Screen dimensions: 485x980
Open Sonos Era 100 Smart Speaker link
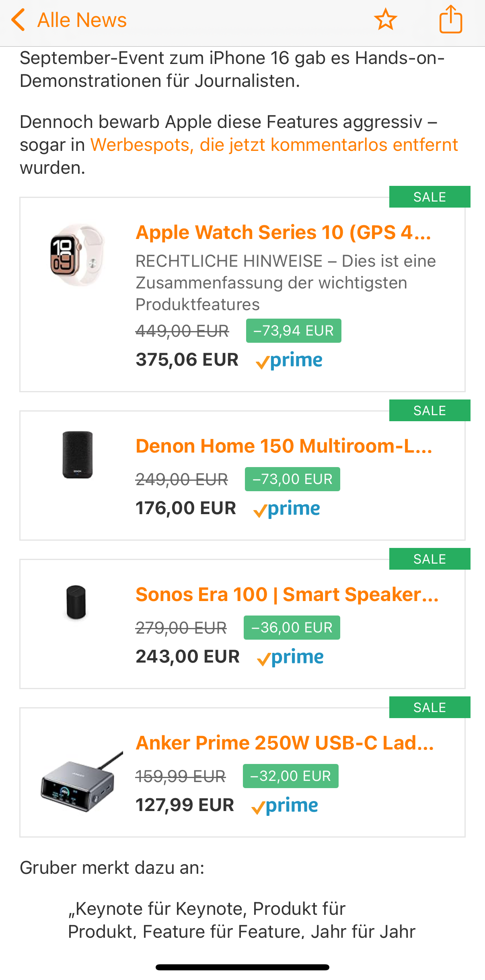(287, 595)
